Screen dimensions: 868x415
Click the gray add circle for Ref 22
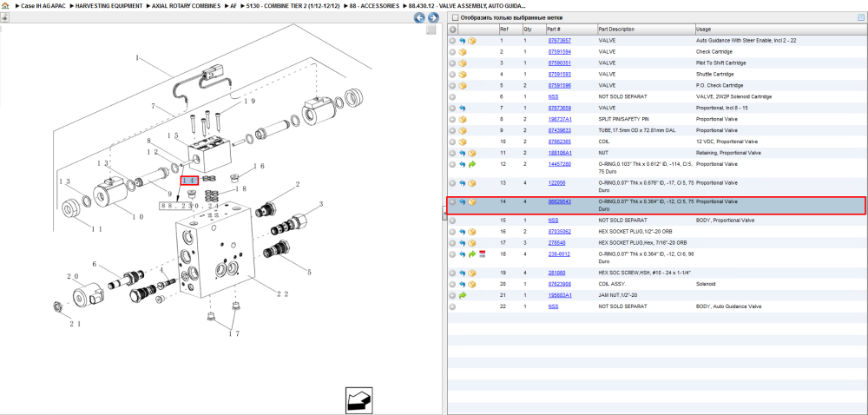[452, 306]
